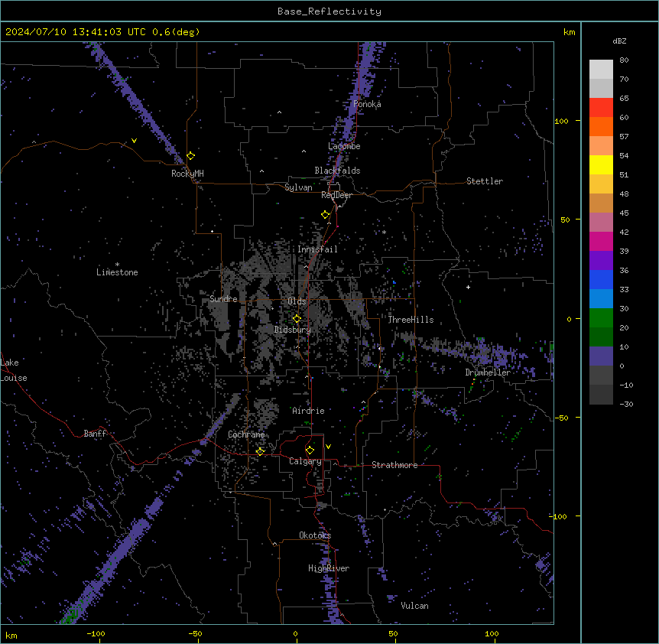Pick the red 60–65 dBZ legend swatch
This screenshot has width=659, height=644.
(x=601, y=108)
